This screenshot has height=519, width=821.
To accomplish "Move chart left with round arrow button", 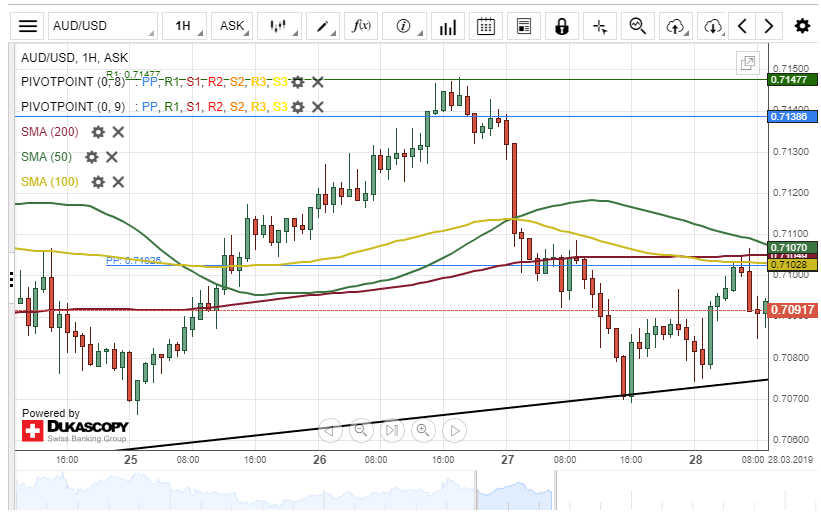I will [x=330, y=430].
